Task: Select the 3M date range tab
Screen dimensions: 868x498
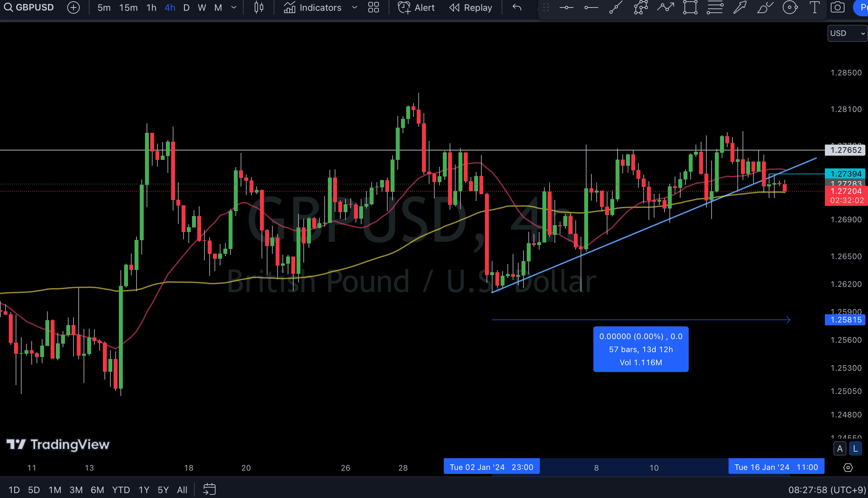Action: click(76, 490)
